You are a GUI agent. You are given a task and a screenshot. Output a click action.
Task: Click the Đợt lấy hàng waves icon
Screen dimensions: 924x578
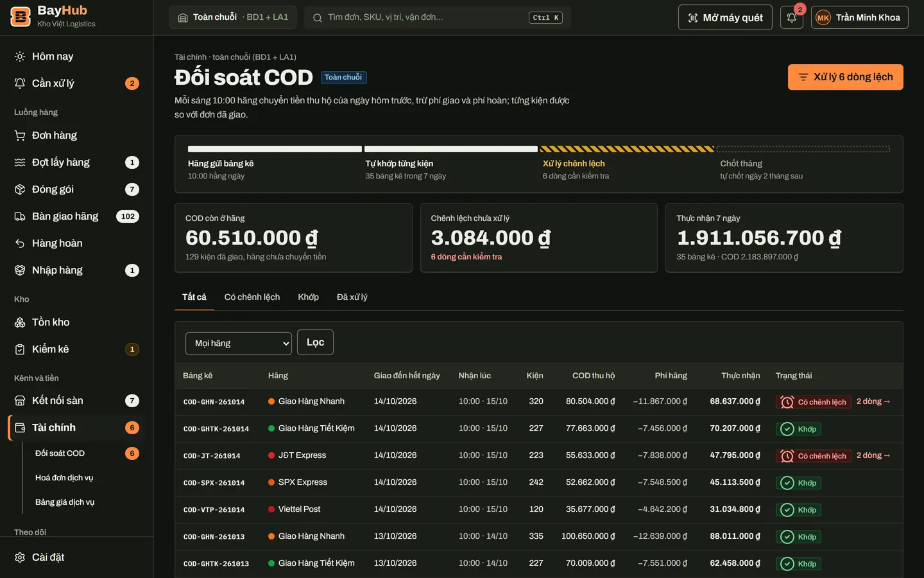click(20, 162)
